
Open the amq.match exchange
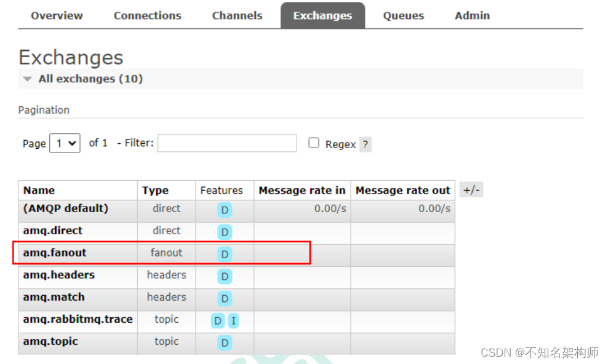click(x=54, y=297)
